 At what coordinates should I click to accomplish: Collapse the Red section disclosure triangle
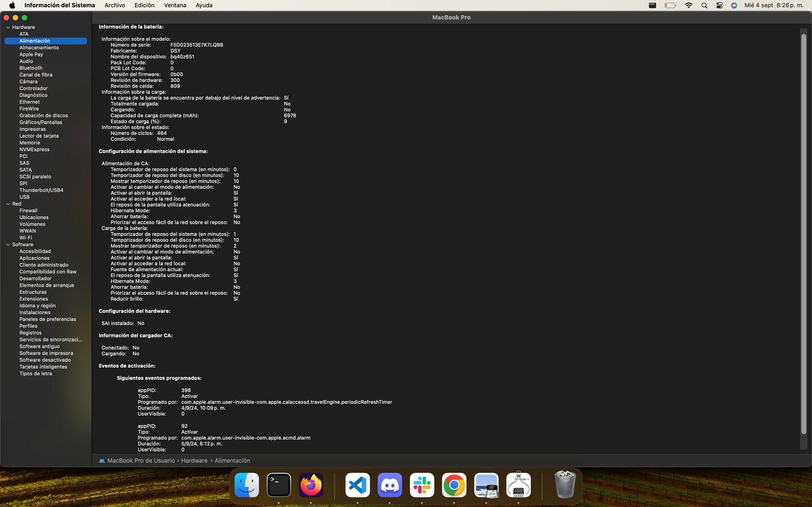coord(8,204)
